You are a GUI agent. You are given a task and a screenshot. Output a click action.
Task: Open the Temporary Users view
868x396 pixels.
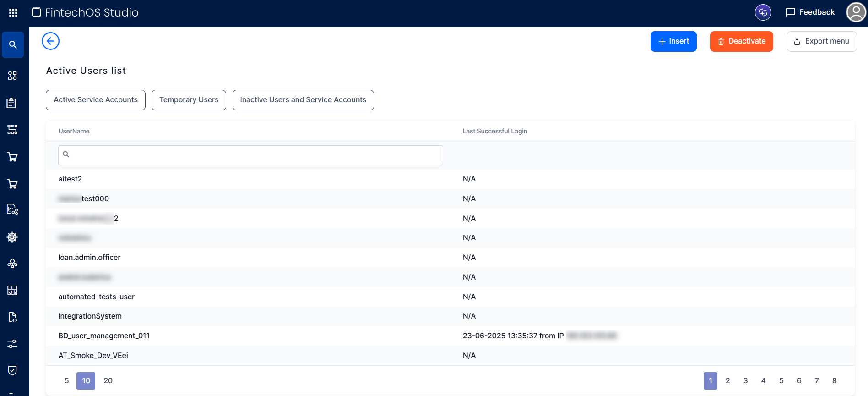(189, 100)
